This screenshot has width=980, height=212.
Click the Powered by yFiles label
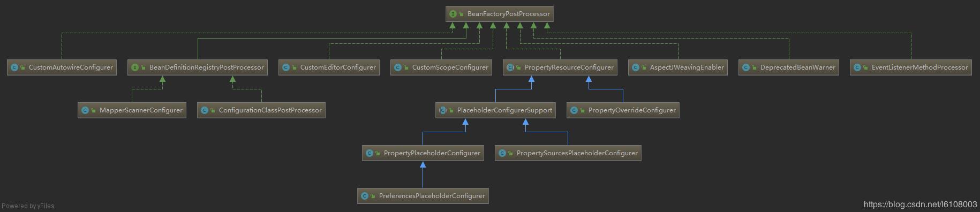[28, 206]
